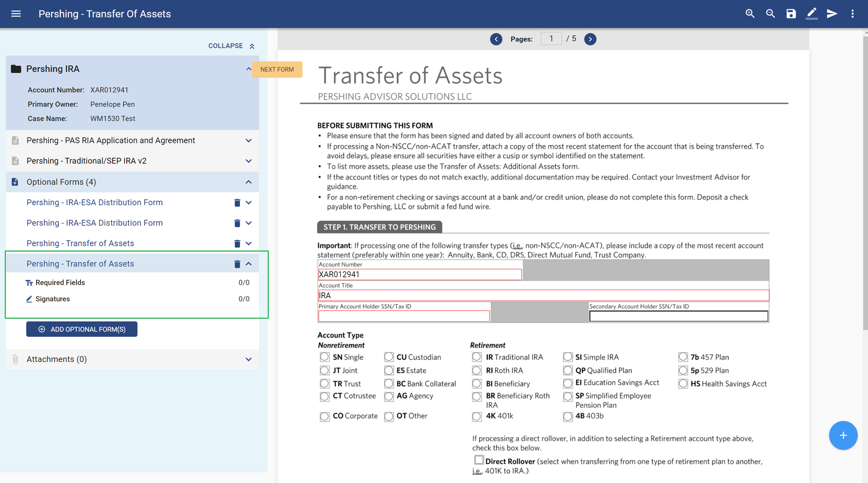Select the HS Health Savings Acct option
Image resolution: width=868 pixels, height=483 pixels.
(x=683, y=384)
